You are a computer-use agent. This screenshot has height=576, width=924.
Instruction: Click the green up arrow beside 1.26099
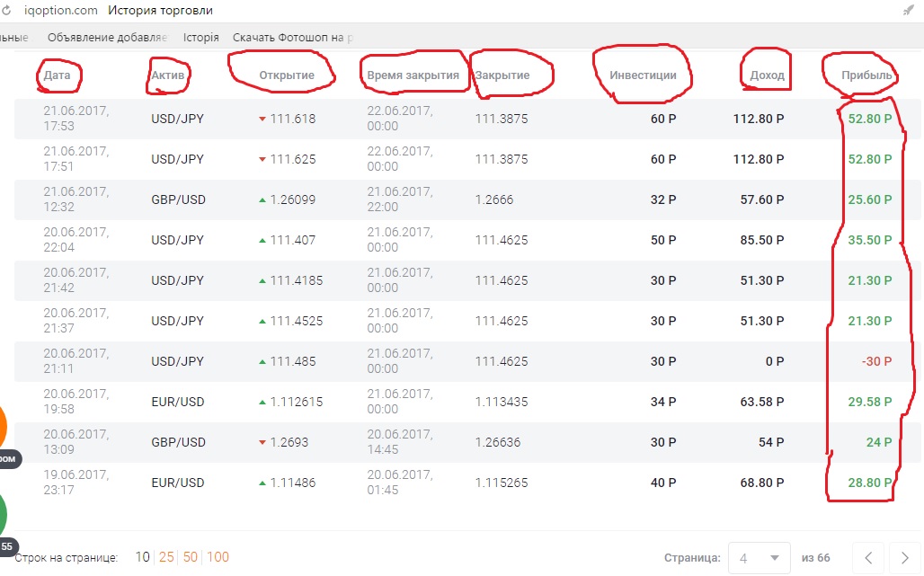point(262,199)
